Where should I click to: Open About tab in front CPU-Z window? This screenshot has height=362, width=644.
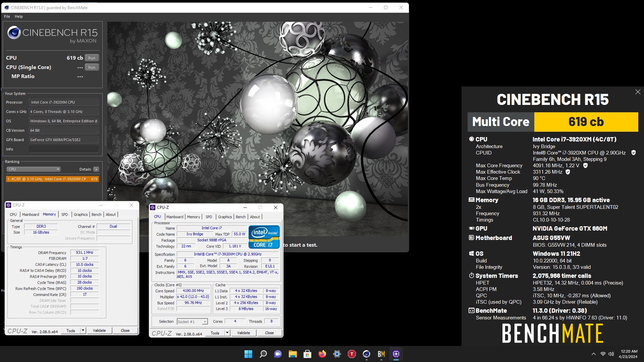pos(255,217)
